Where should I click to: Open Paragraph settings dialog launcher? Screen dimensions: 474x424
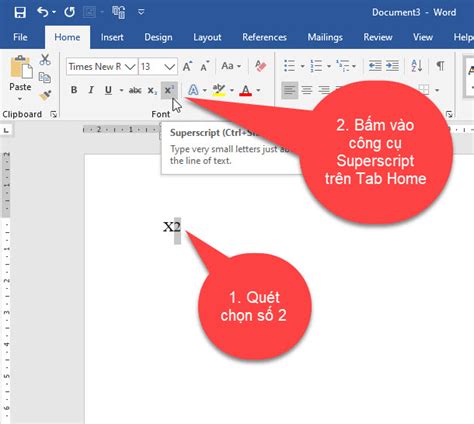(x=449, y=115)
